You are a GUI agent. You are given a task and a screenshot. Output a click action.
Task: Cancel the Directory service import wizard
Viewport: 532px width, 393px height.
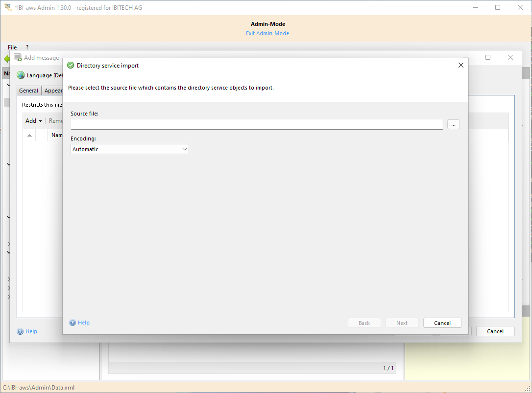pos(442,323)
